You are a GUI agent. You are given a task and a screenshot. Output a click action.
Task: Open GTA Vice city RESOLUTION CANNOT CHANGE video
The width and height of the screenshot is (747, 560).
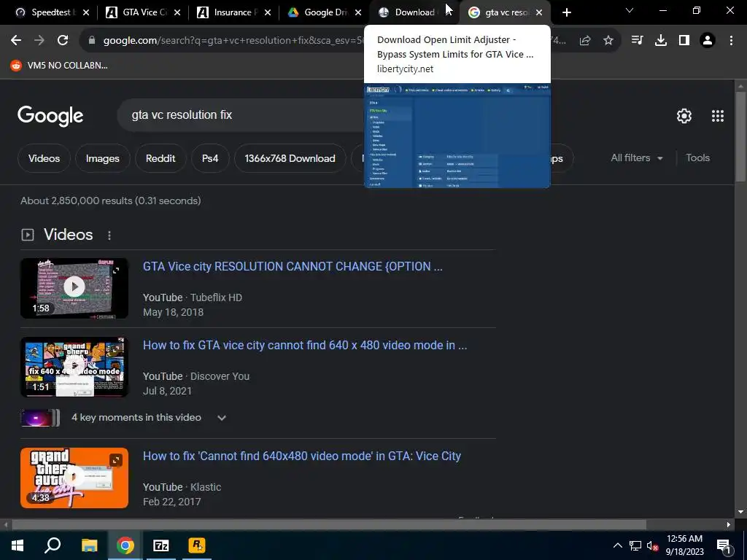coord(293,266)
